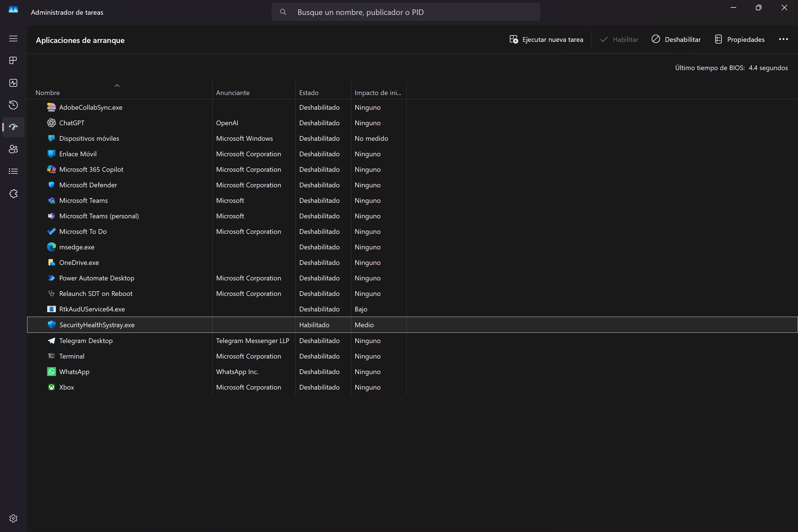The image size is (798, 532).
Task: Sort by Nombre column header
Action: (119, 89)
